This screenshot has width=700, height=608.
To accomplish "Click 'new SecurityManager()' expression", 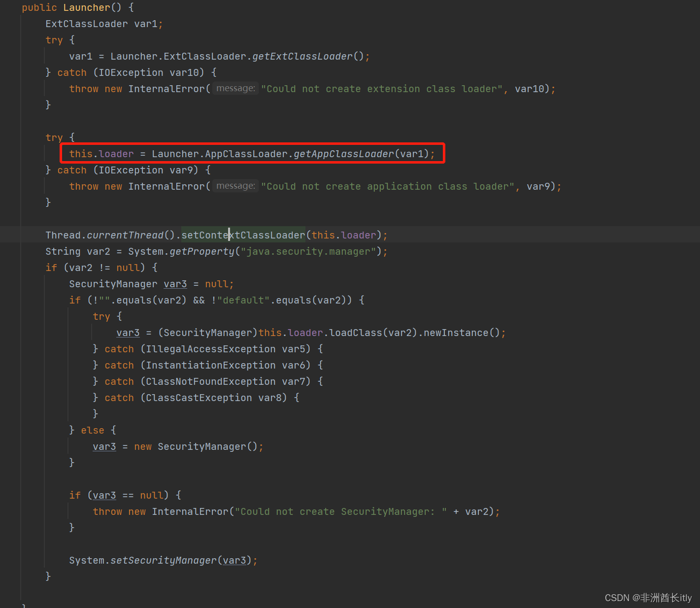I will click(x=196, y=446).
